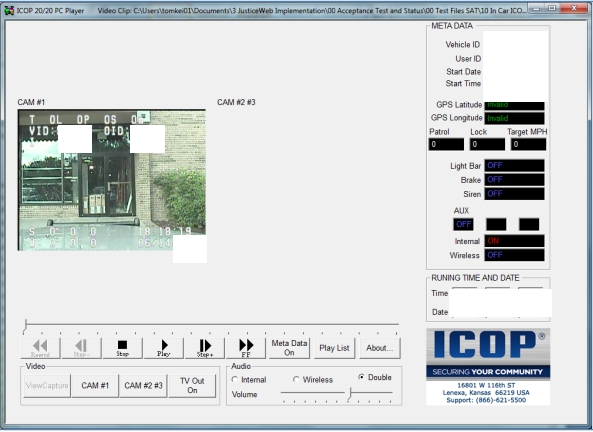
Task: Open the Play List
Action: pos(334,348)
